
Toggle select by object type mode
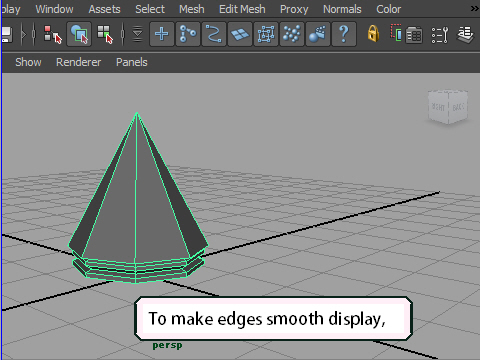79,34
